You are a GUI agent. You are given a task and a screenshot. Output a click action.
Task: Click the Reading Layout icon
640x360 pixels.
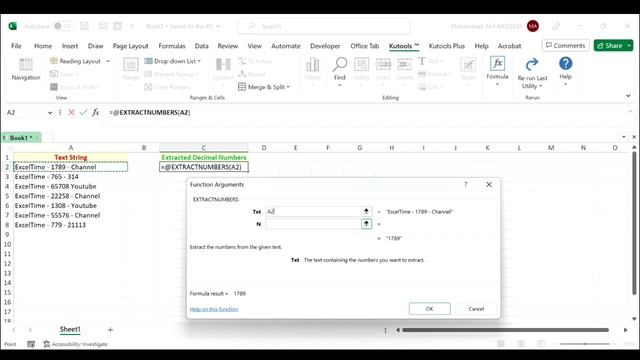tap(54, 61)
